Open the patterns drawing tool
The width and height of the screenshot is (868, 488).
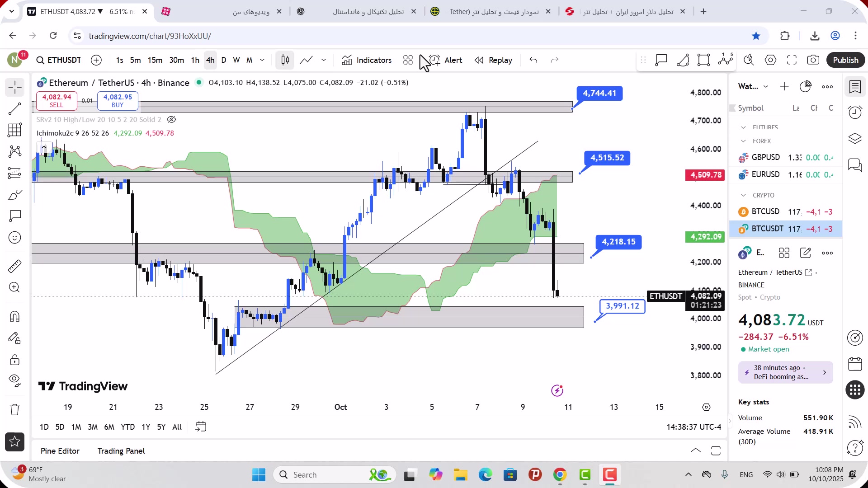15,151
